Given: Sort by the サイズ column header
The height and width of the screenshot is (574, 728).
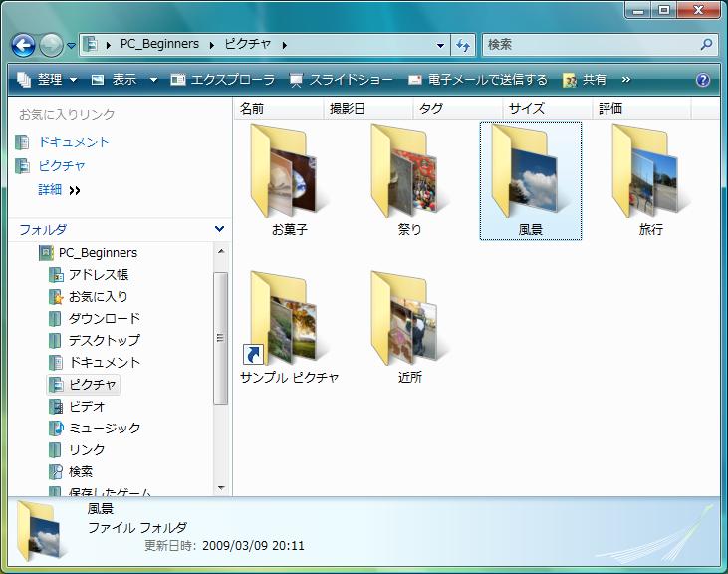Looking at the screenshot, I should coord(548,109).
